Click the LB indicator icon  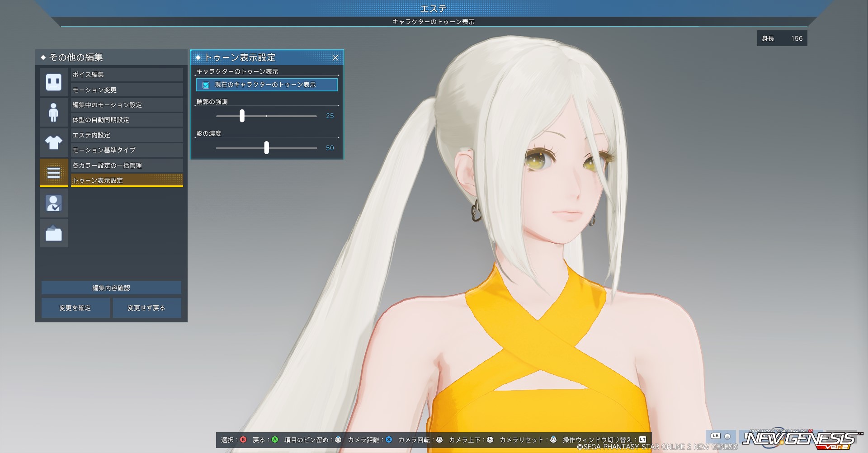(716, 436)
